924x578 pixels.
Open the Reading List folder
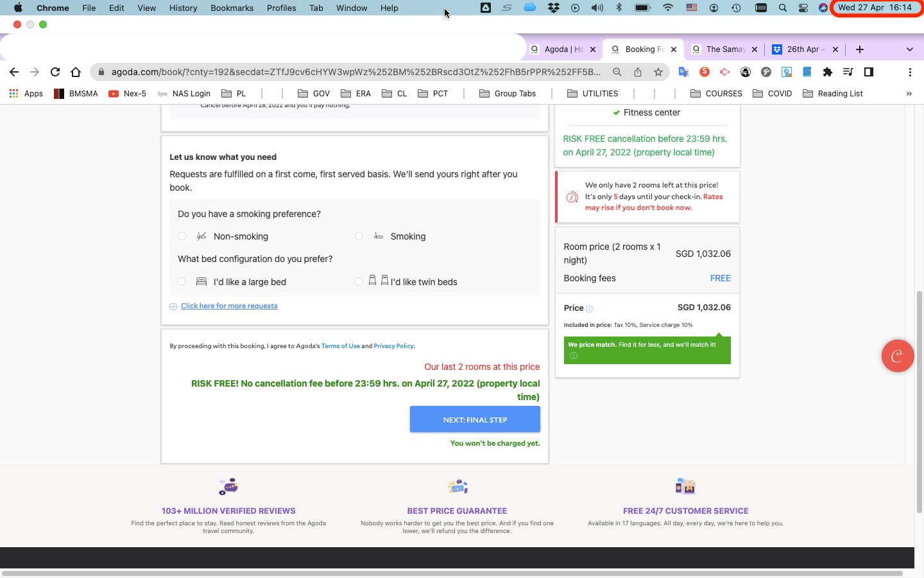click(x=833, y=94)
